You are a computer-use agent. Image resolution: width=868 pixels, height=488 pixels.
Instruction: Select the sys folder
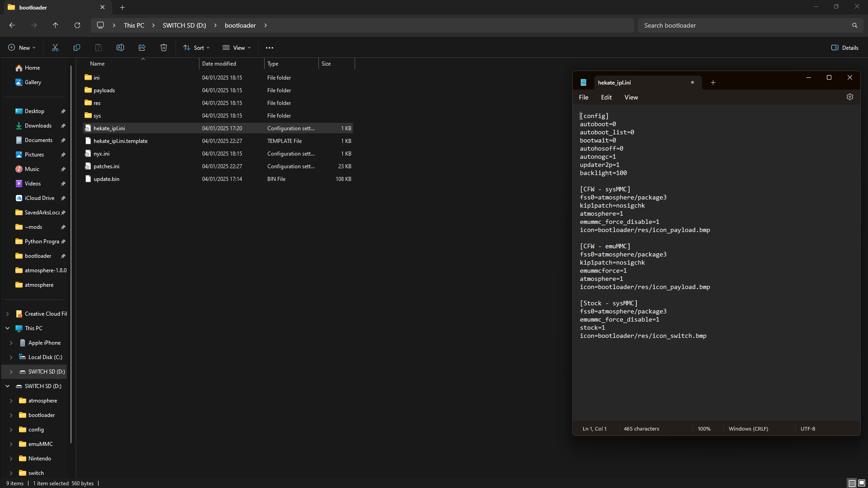(218, 116)
